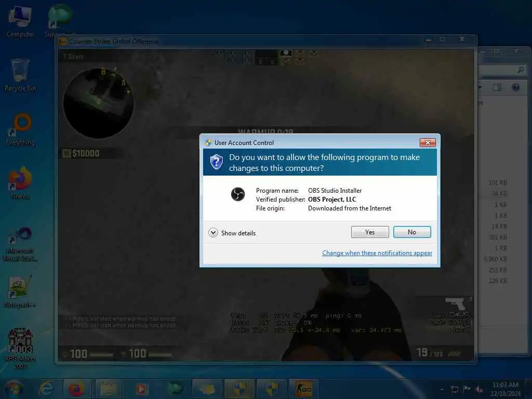This screenshot has width=532, height=399.
Task: Click No in the User Account Control dialog
Action: point(412,232)
